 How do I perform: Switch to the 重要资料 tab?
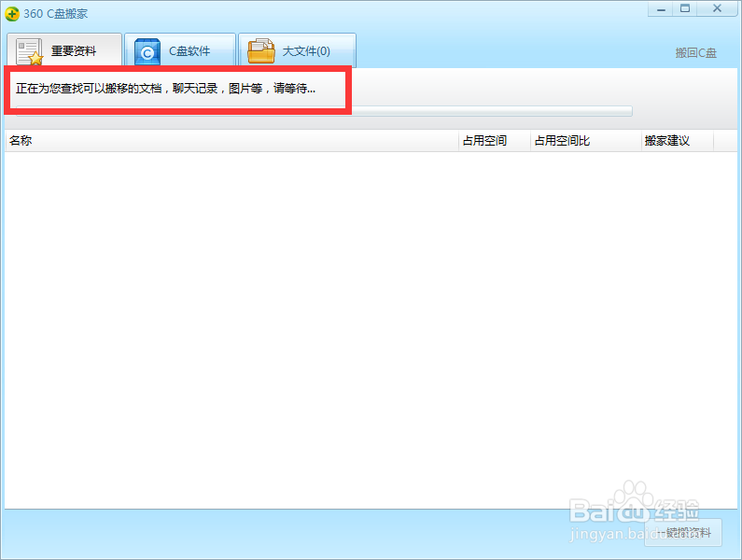coord(64,50)
